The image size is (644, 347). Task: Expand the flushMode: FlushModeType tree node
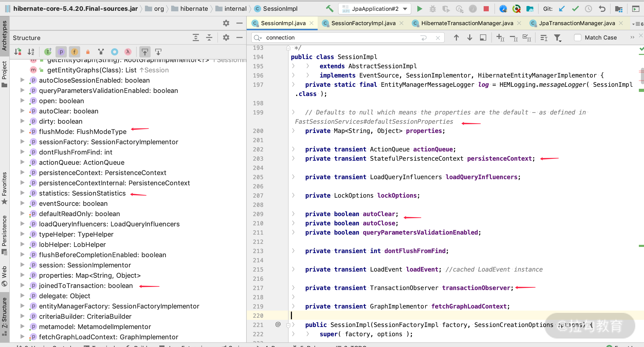(22, 131)
